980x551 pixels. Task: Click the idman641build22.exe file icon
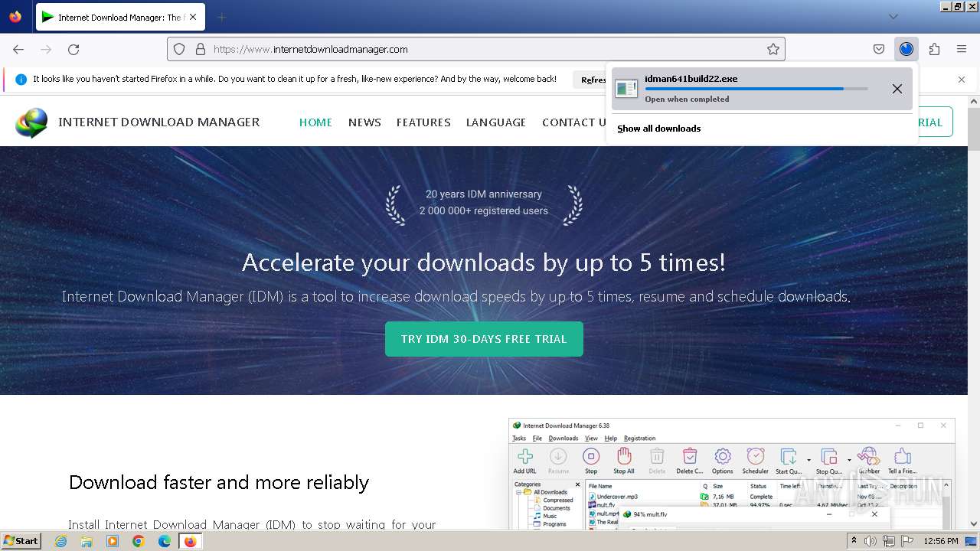626,89
